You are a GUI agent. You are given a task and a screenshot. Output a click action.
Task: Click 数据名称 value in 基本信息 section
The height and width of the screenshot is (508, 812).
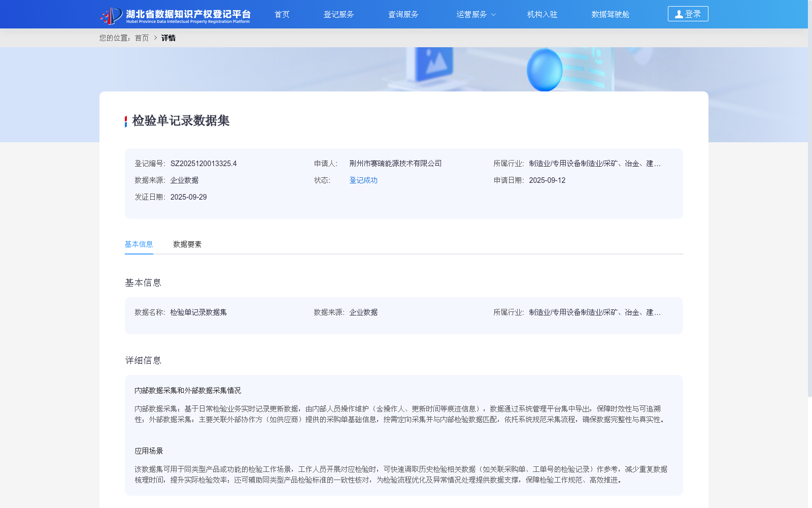pyautogui.click(x=198, y=312)
